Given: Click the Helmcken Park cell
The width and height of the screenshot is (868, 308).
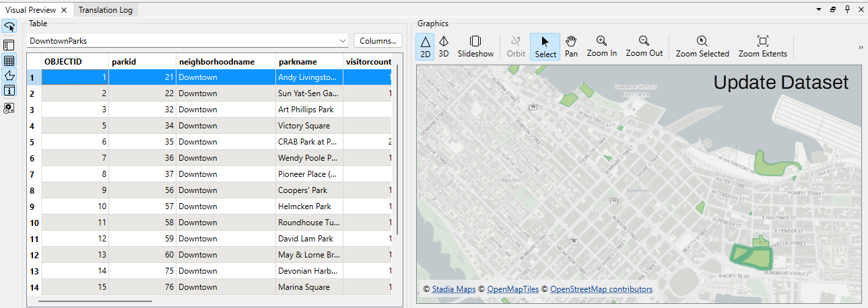Looking at the screenshot, I should (309, 206).
